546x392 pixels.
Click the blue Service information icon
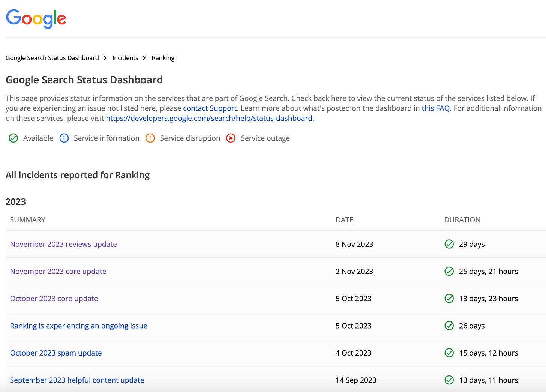pyautogui.click(x=64, y=138)
